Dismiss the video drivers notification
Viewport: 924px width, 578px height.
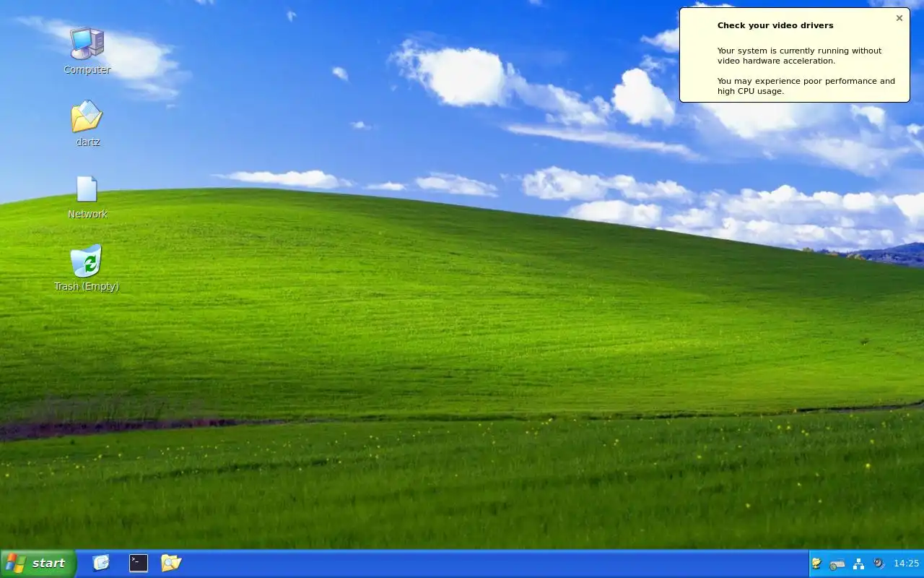click(x=899, y=18)
